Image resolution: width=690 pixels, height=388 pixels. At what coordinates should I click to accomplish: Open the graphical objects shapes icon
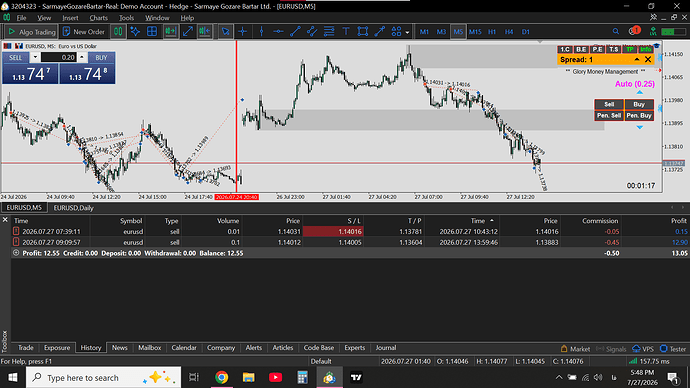tap(396, 32)
